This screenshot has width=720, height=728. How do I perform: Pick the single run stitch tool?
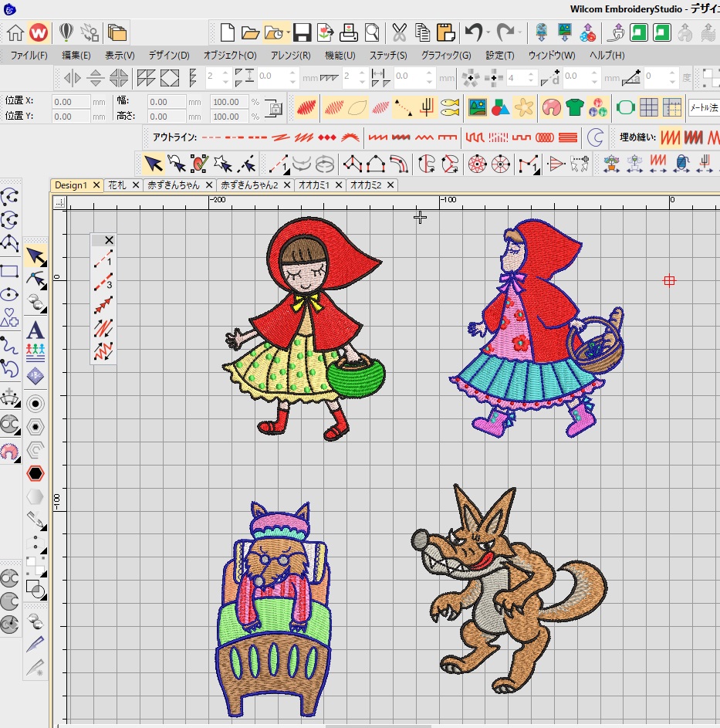click(x=103, y=259)
